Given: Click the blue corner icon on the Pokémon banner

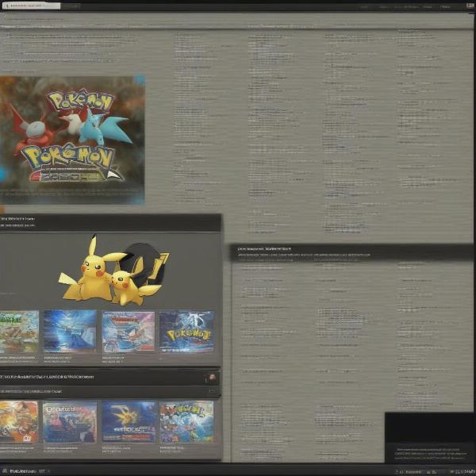Looking at the screenshot, I should click(140, 80).
